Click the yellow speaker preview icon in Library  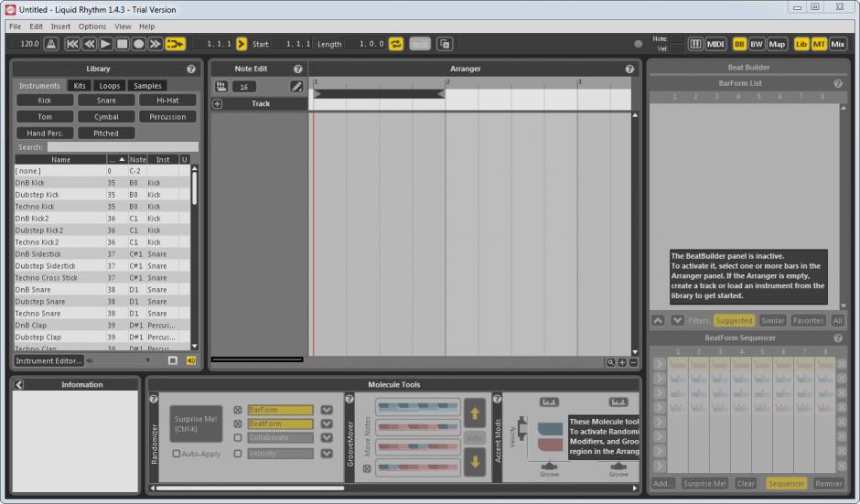click(x=191, y=361)
